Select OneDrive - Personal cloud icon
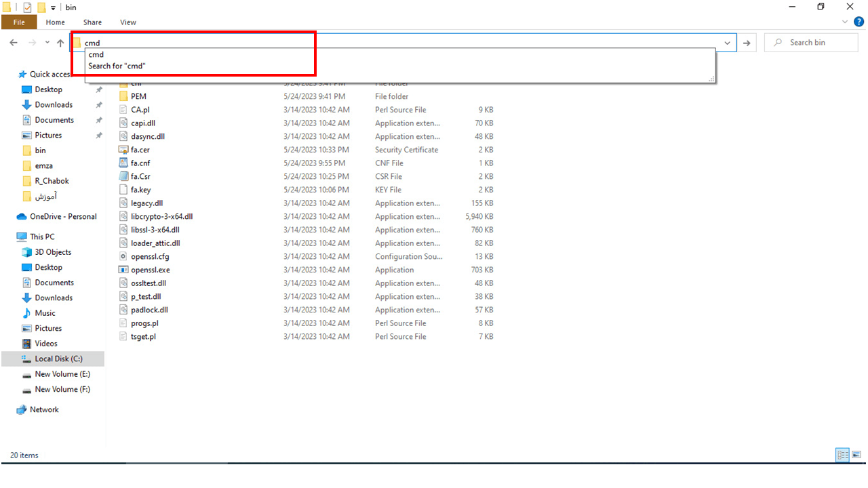The image size is (868, 488). (22, 217)
